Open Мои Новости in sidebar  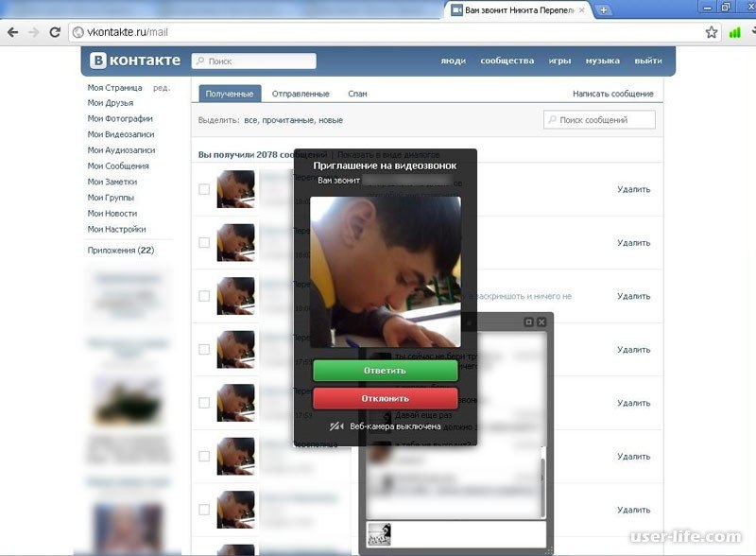112,214
